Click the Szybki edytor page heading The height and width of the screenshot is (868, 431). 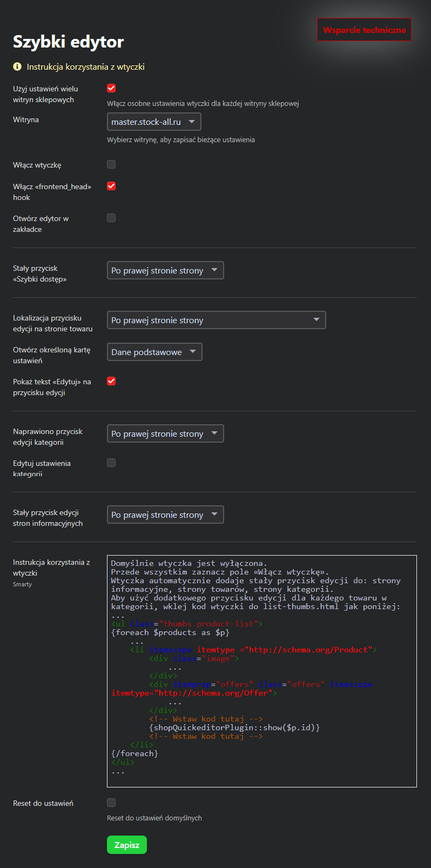coord(69,42)
